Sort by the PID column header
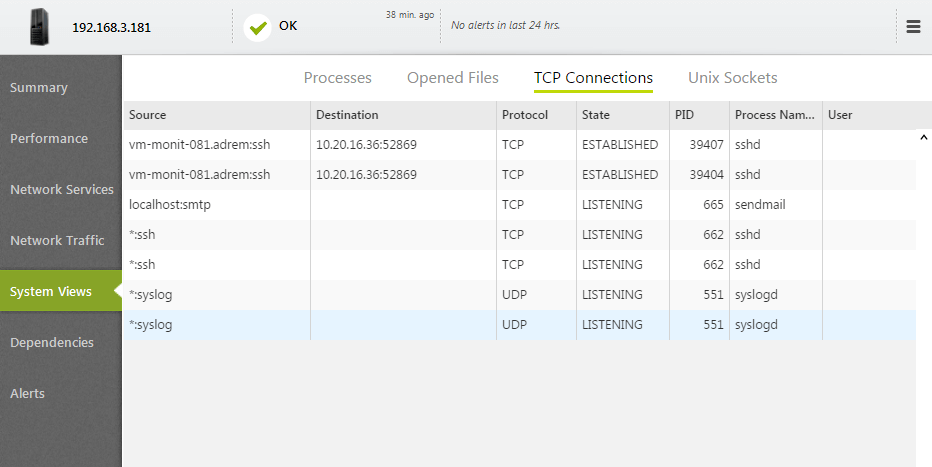 700,115
